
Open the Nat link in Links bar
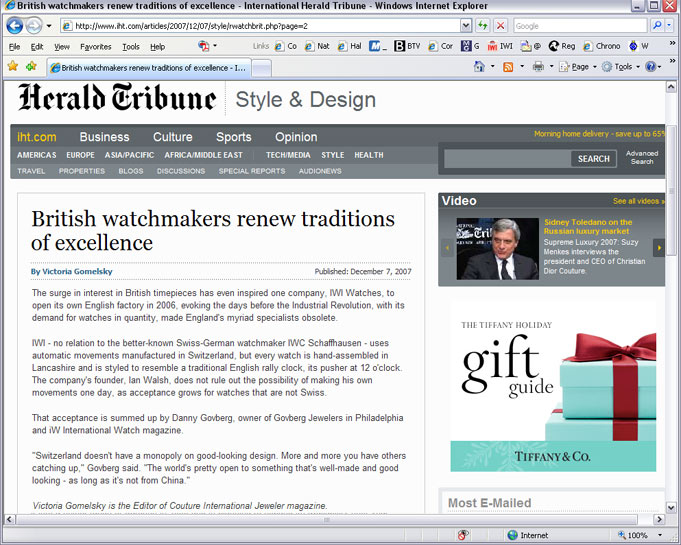[x=317, y=46]
